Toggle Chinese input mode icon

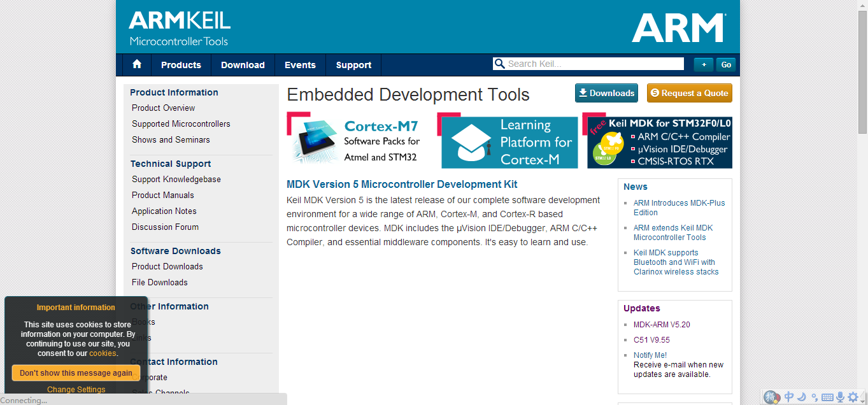789,397
